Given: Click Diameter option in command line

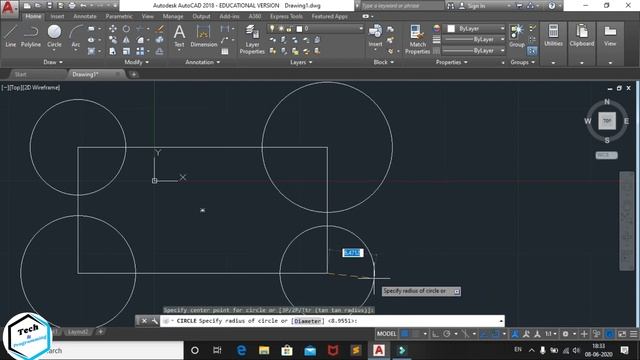Looking at the screenshot, I should pos(307,321).
